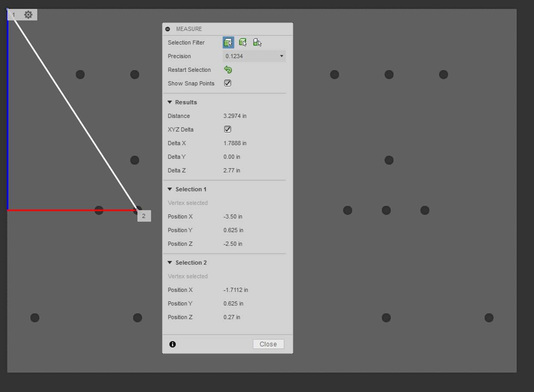Click Selection 2 Position X value -1.7112 in
534x392 pixels.
(235, 290)
